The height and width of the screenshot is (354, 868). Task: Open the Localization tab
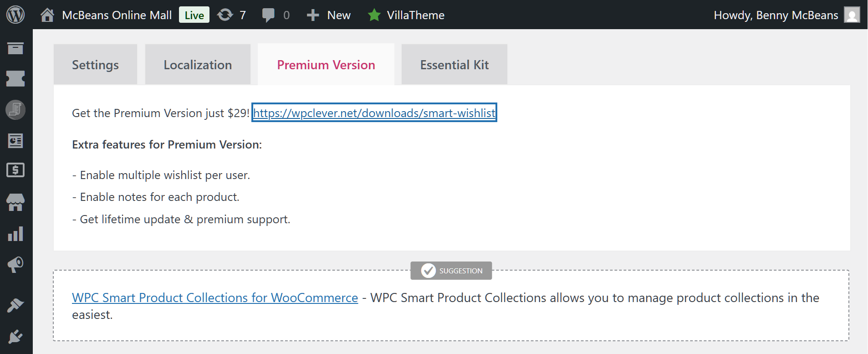coord(198,65)
